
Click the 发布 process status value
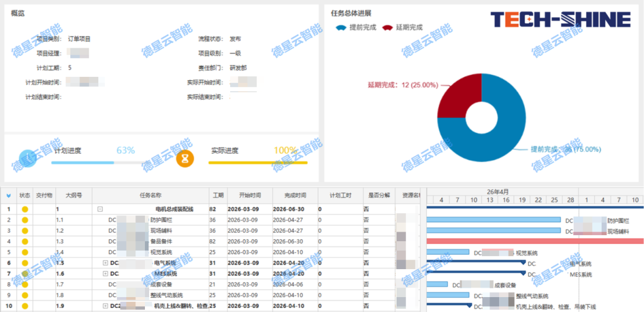(x=236, y=39)
